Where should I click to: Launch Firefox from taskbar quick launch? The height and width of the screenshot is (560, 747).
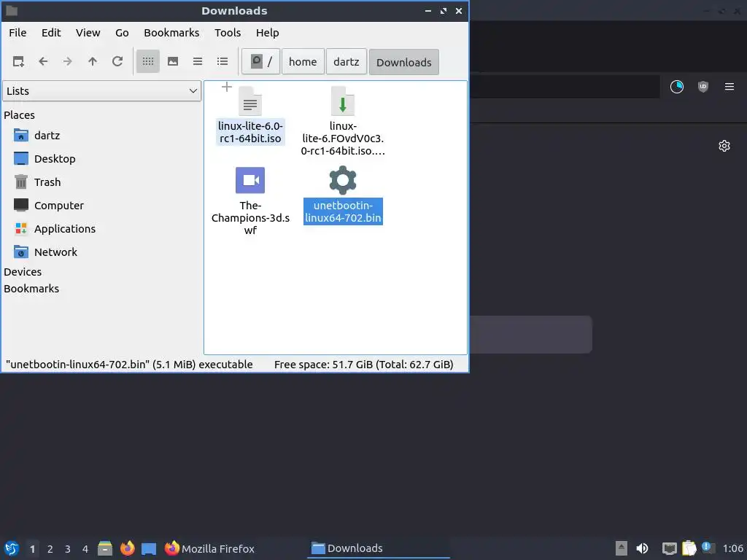tap(127, 548)
